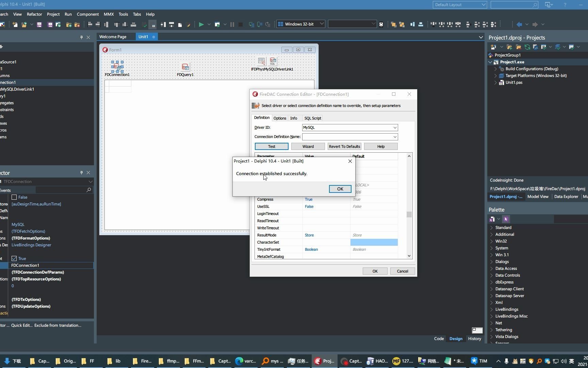Click the purple Save floppy icon

click(39, 25)
